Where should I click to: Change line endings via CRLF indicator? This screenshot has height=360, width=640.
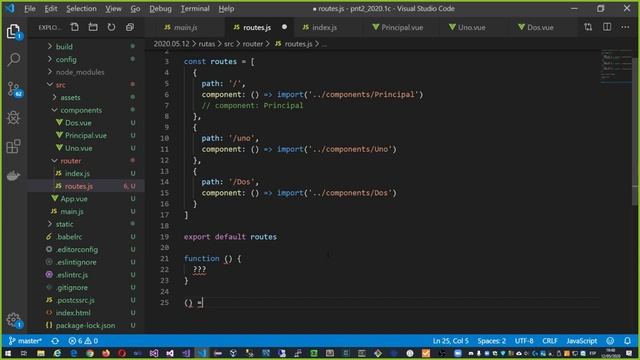[550, 341]
